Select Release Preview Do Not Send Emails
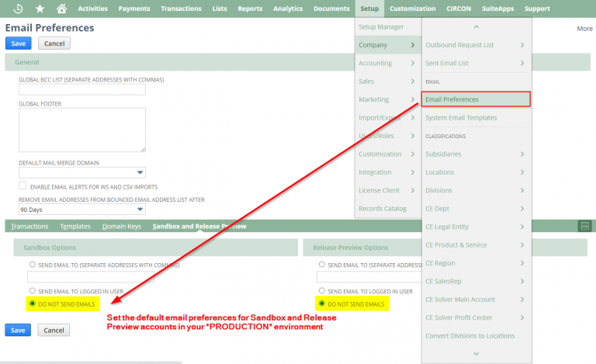 pyautogui.click(x=322, y=303)
